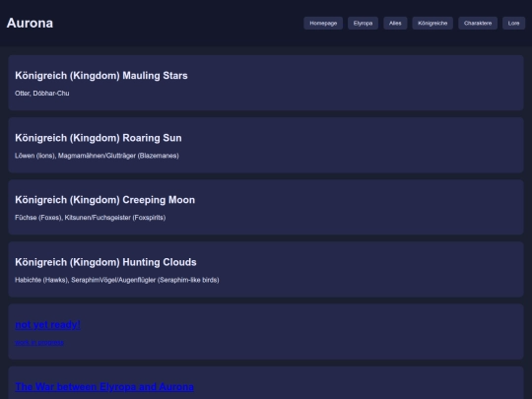
Task: Go to the Elyropa page
Action: [x=363, y=23]
